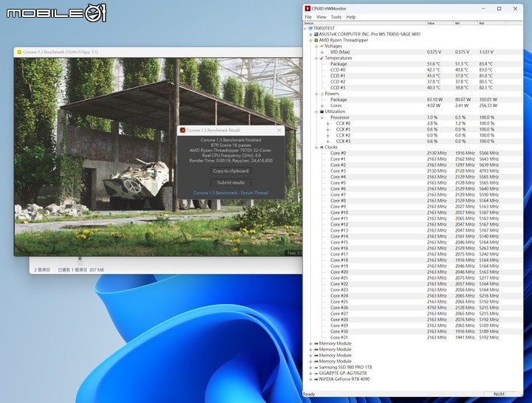The image size is (532, 403).
Task: Open the File menu in HWMonitor
Action: (308, 17)
